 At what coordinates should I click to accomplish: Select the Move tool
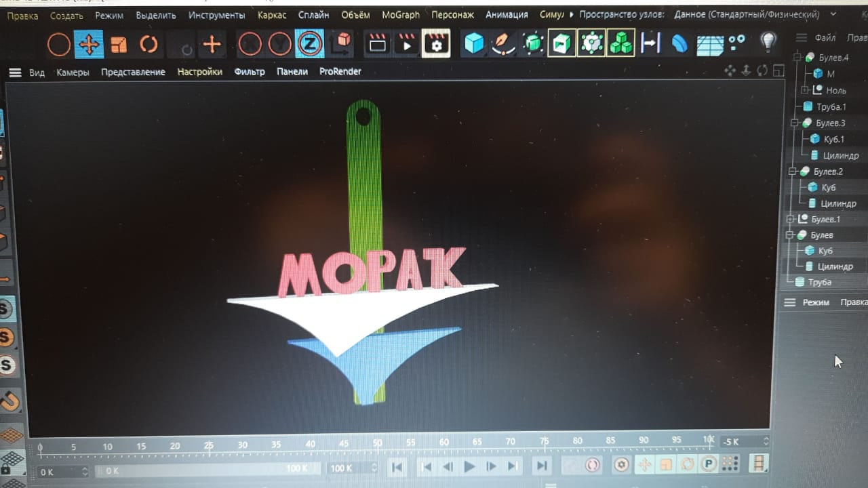coord(89,45)
